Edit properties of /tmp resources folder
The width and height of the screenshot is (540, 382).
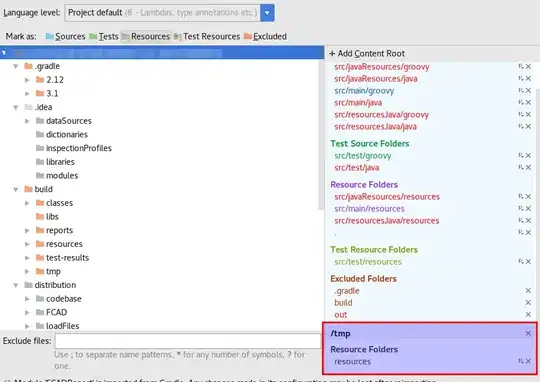[521, 361]
